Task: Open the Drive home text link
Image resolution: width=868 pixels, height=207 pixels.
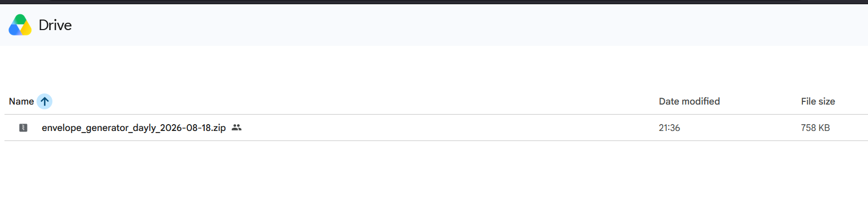Action: point(55,25)
